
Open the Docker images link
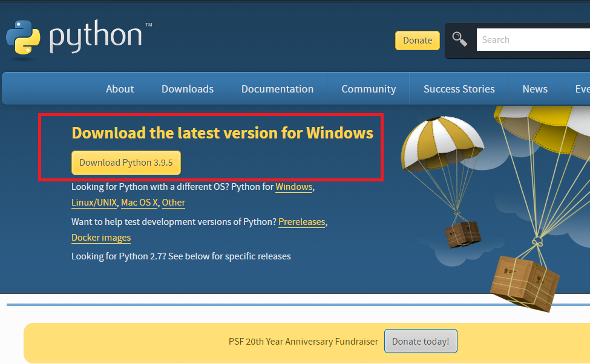click(101, 238)
